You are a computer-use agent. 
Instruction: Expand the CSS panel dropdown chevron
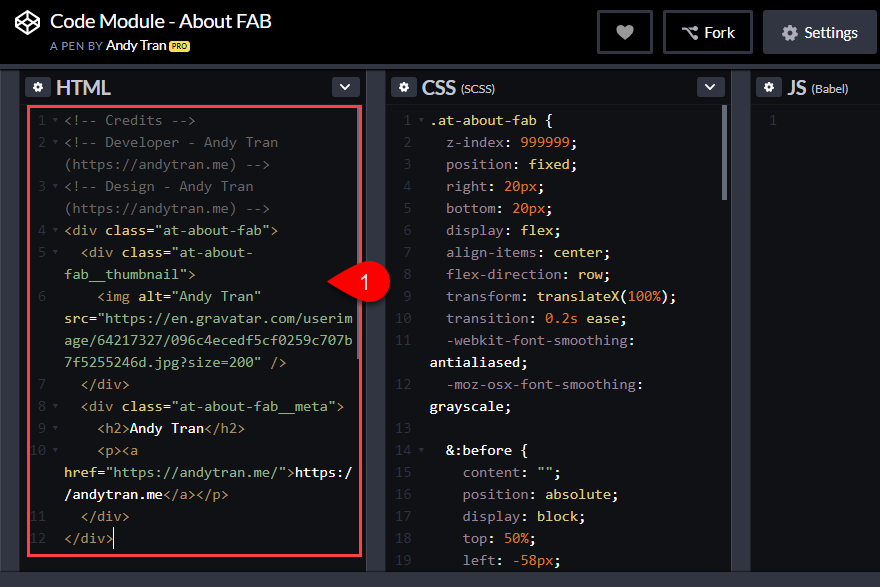tap(710, 87)
